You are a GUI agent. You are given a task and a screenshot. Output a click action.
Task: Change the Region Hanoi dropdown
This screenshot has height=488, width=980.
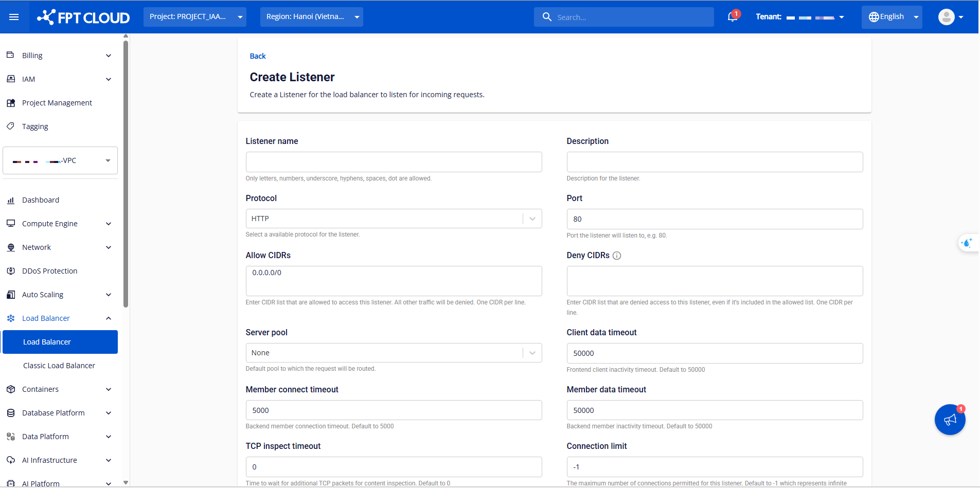tap(311, 17)
